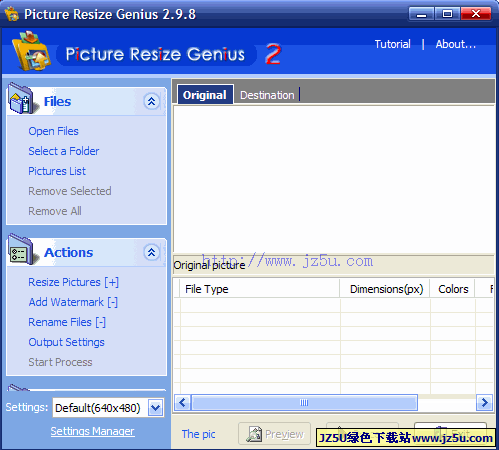Sort by the Colors column header

tap(452, 289)
